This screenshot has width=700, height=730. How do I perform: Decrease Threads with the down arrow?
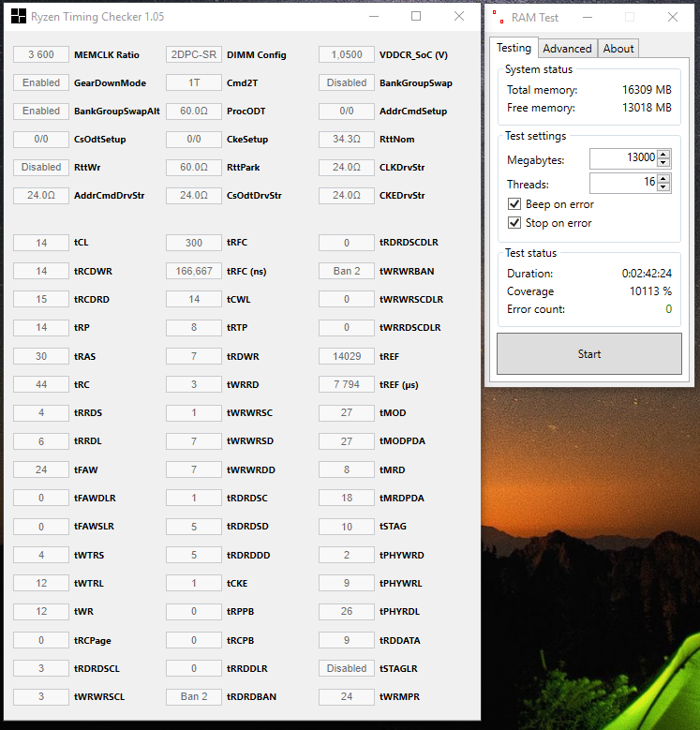pyautogui.click(x=663, y=186)
